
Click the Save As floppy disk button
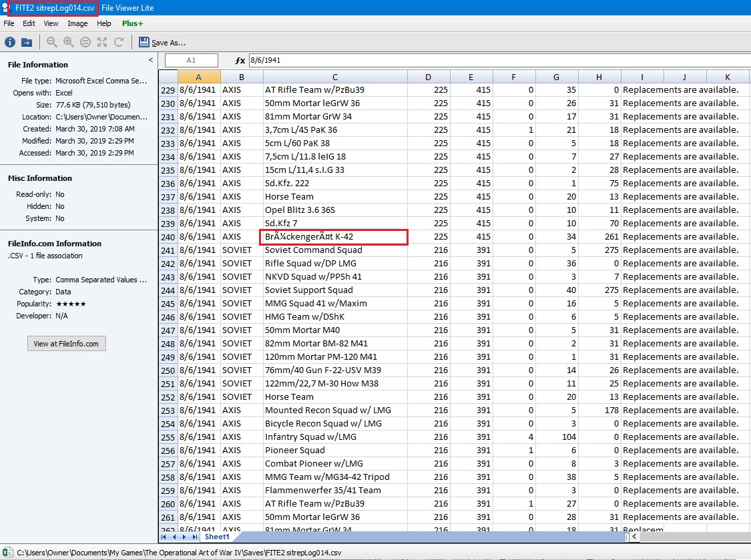[162, 42]
